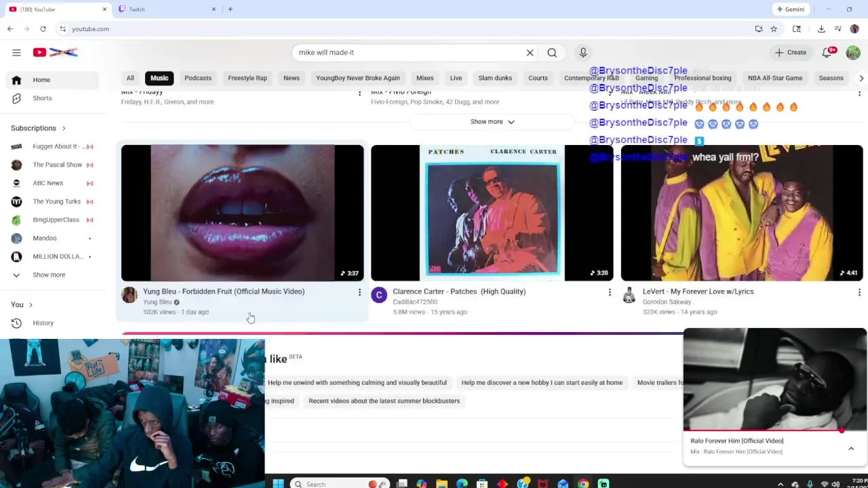Play the Yung Bleu Forbidden Fruit thumbnail
The height and width of the screenshot is (488, 868).
pyautogui.click(x=242, y=213)
